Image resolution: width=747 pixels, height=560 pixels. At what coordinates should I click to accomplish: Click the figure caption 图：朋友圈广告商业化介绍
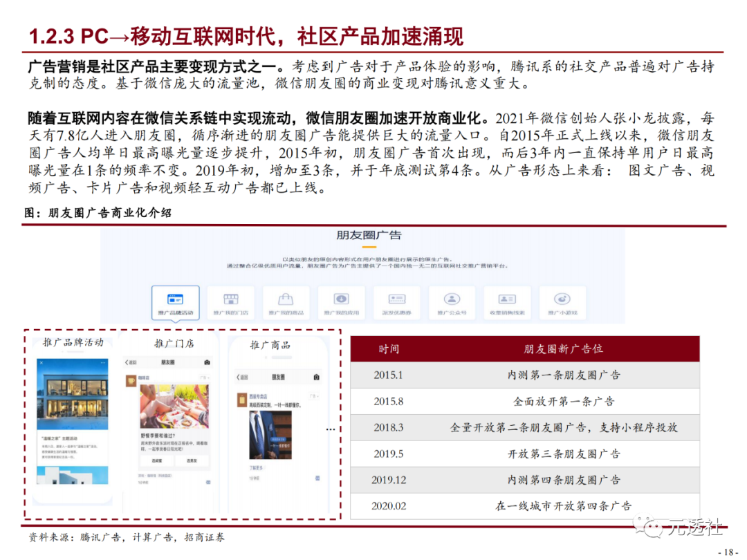[x=98, y=213]
